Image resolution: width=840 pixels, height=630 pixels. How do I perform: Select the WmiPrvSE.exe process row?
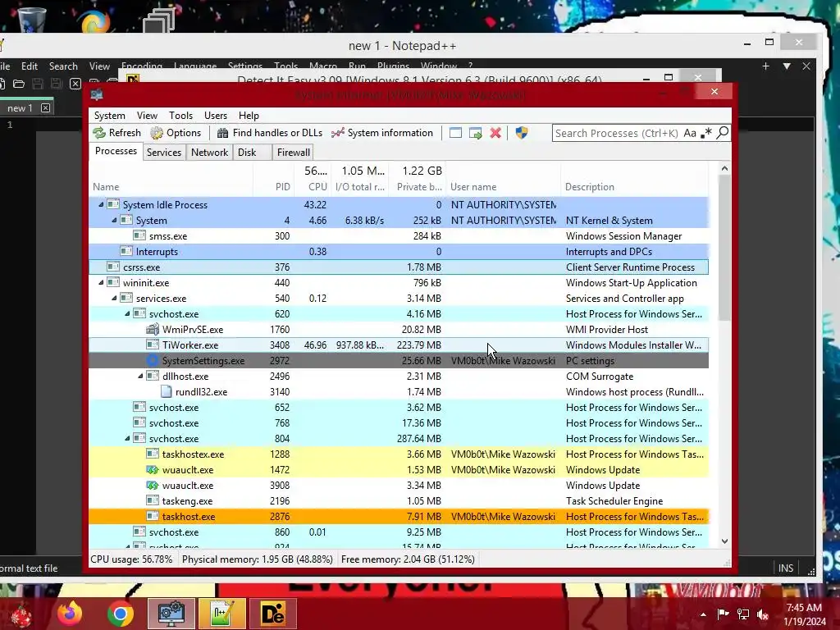[x=399, y=330]
